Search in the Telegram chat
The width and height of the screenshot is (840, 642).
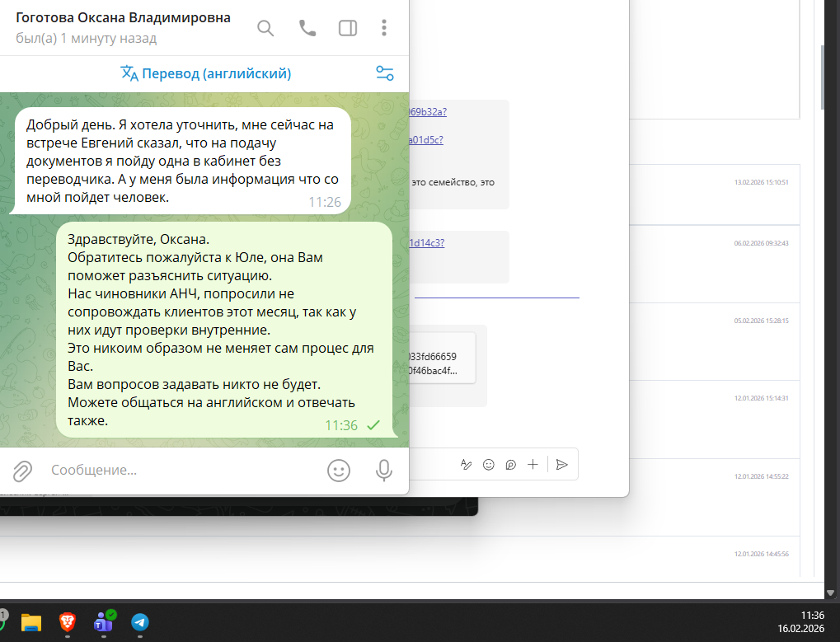click(265, 28)
